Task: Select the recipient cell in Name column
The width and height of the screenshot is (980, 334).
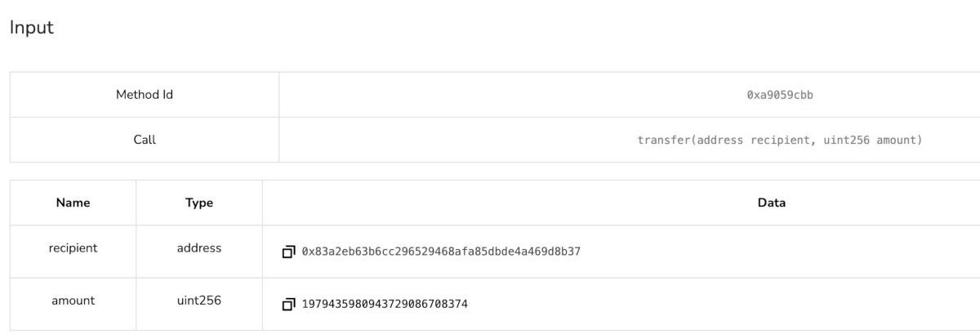Action: 73,248
